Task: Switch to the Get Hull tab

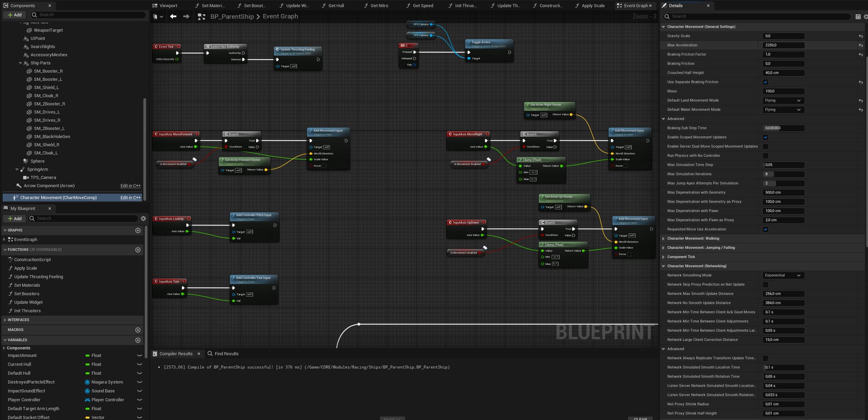Action: (x=332, y=5)
